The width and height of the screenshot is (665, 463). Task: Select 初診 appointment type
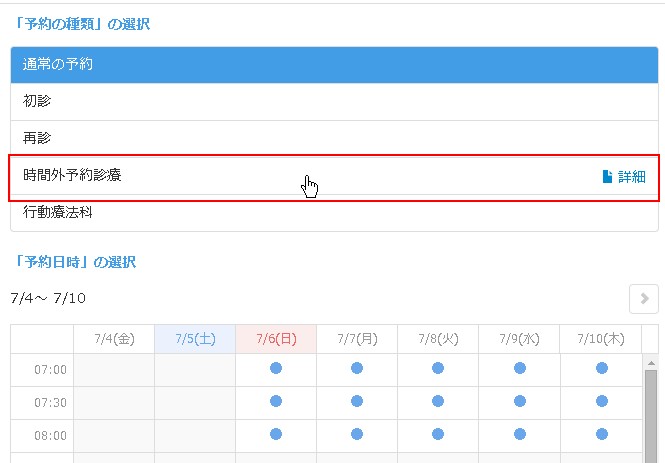[334, 101]
